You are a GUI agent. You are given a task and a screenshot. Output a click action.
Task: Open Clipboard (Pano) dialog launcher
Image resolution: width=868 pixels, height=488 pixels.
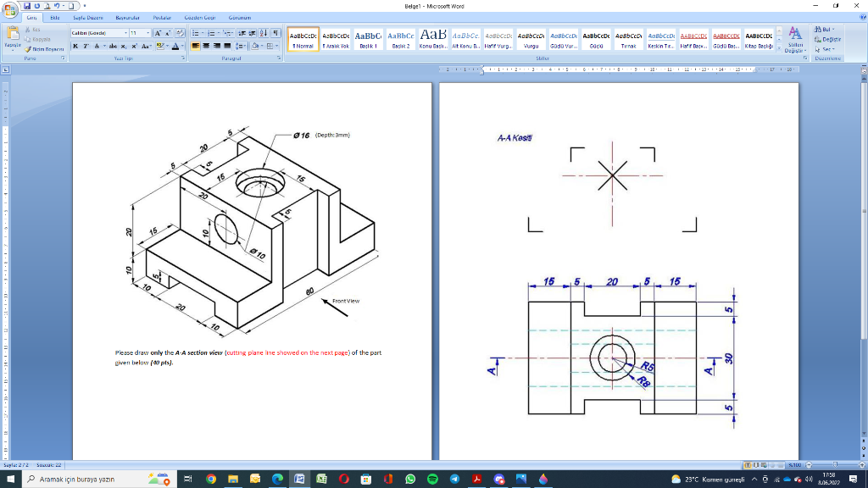(x=63, y=58)
